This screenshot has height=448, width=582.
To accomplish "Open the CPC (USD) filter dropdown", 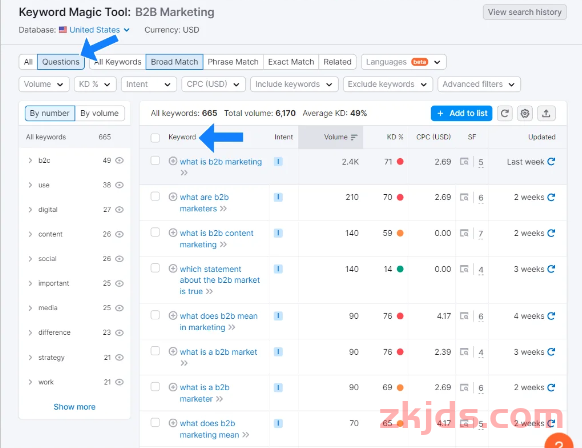I will (x=213, y=84).
